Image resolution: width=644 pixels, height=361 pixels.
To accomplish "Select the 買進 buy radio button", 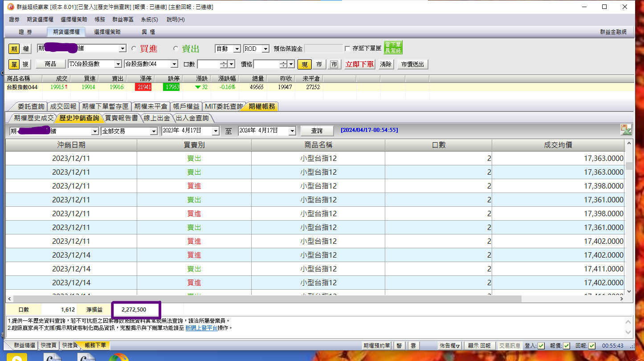I will click(134, 49).
